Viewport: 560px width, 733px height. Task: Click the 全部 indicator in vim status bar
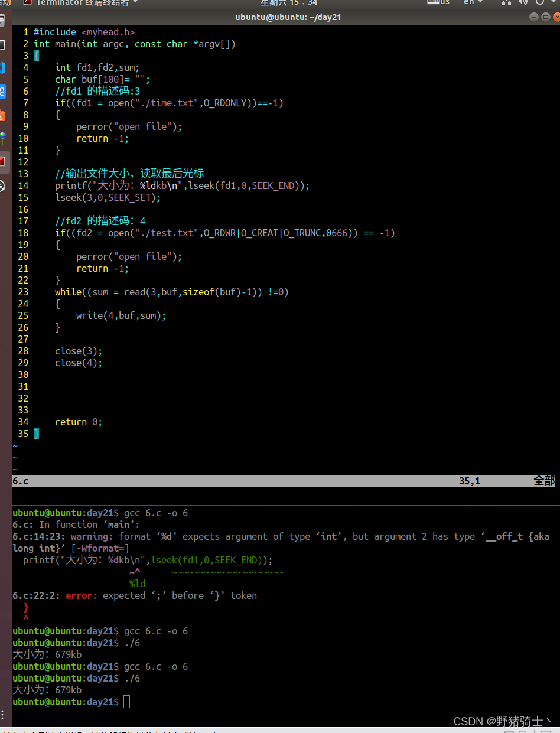click(543, 480)
